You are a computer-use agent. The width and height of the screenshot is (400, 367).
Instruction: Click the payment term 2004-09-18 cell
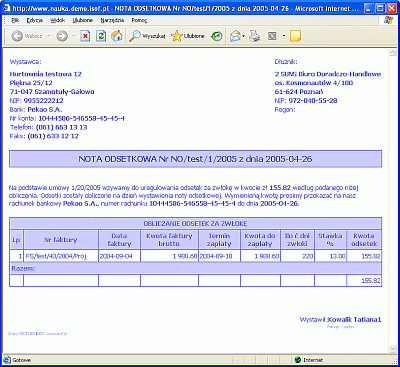tap(219, 256)
